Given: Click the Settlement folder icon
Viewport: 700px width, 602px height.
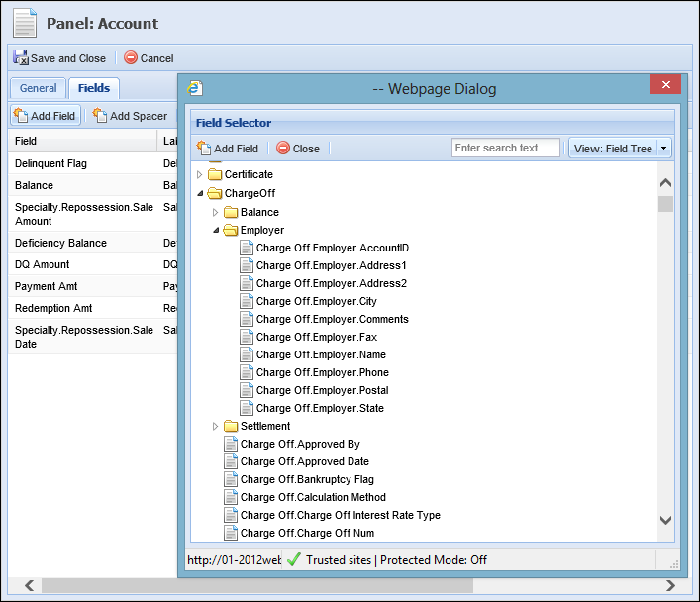Looking at the screenshot, I should coord(231,426).
